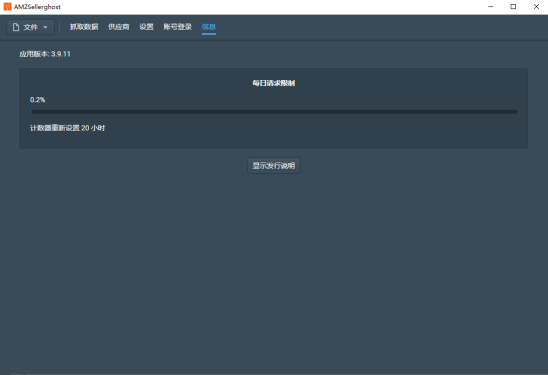Image resolution: width=548 pixels, height=375 pixels.
Task: Open the 文件 menu button
Action: click(30, 27)
